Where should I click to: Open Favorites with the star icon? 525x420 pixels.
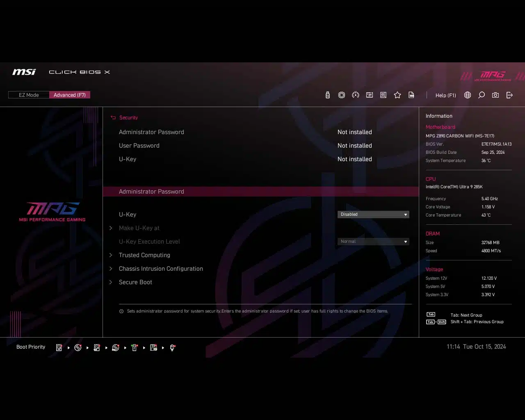tap(397, 95)
